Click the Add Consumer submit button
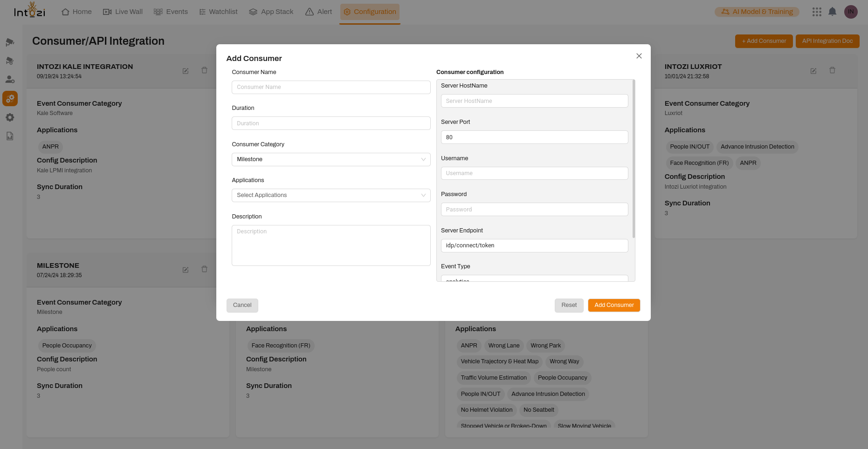 click(x=613, y=305)
